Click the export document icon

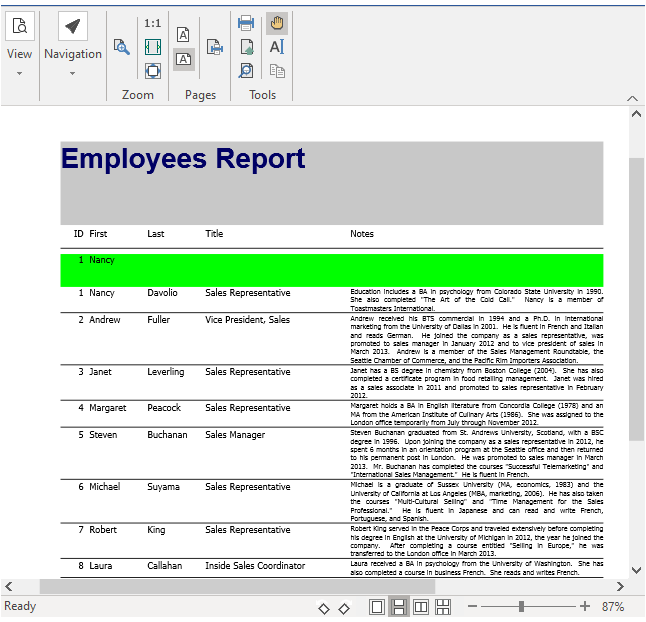(x=246, y=47)
